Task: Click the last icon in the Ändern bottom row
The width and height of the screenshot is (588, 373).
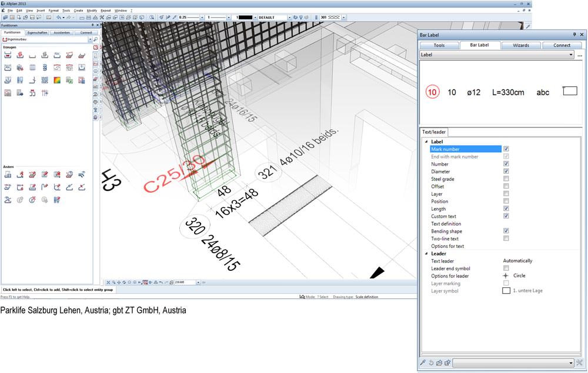Action: tap(57, 200)
